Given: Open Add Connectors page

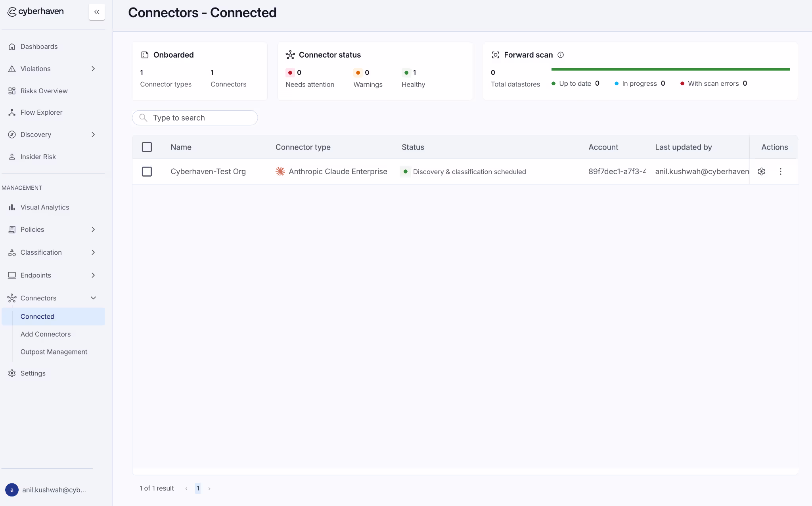Looking at the screenshot, I should pyautogui.click(x=46, y=334).
